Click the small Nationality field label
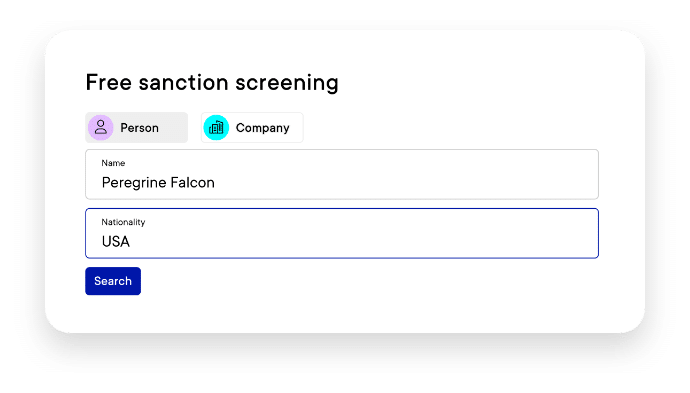 click(123, 222)
